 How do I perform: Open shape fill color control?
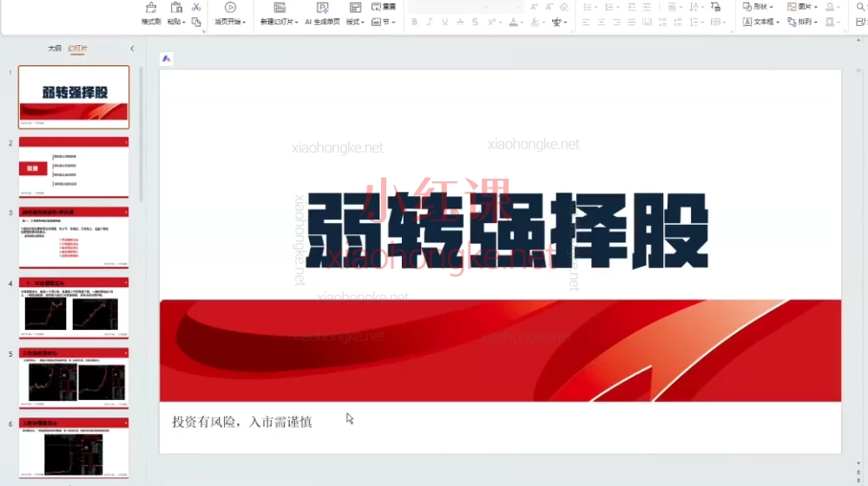832,7
